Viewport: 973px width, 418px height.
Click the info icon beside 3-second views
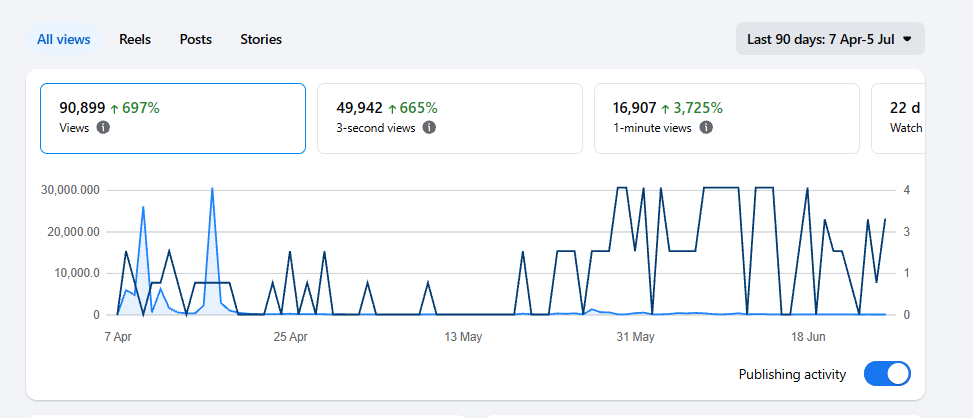coord(429,128)
